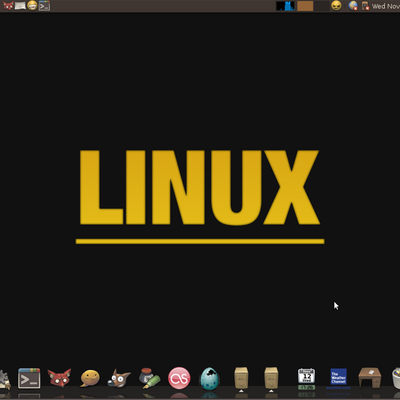Open the file cabinet icon beside the calendar icon
Screen dimensions: 400x400
271,378
